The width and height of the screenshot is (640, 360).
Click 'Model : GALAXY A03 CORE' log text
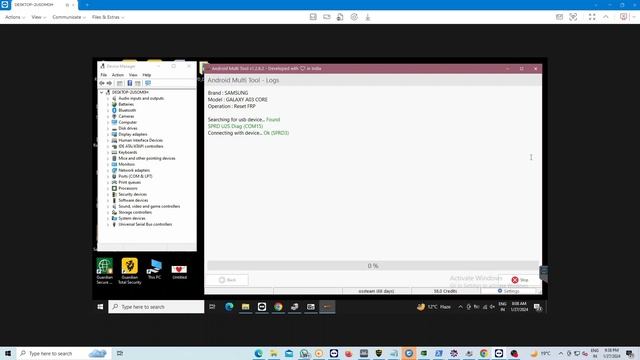[x=238, y=100]
